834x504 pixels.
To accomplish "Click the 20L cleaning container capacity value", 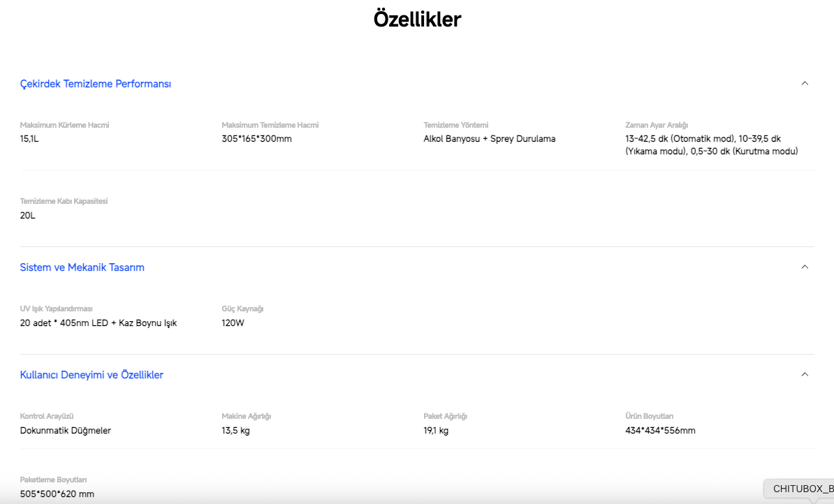I will (28, 216).
